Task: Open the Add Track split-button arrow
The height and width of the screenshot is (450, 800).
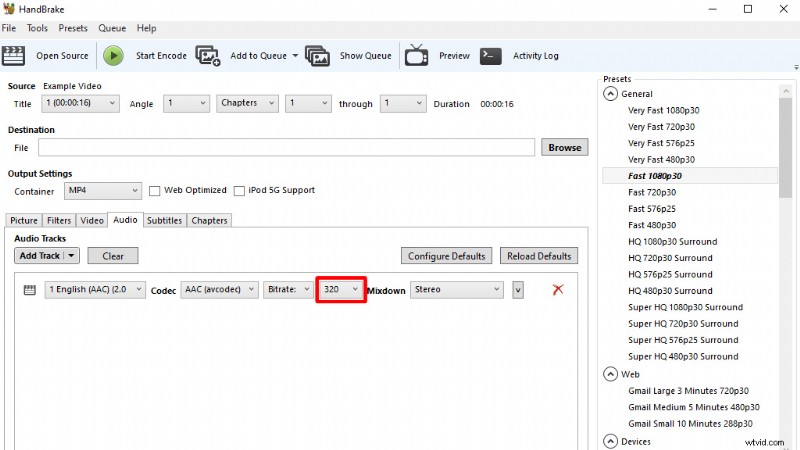Action: click(x=71, y=256)
